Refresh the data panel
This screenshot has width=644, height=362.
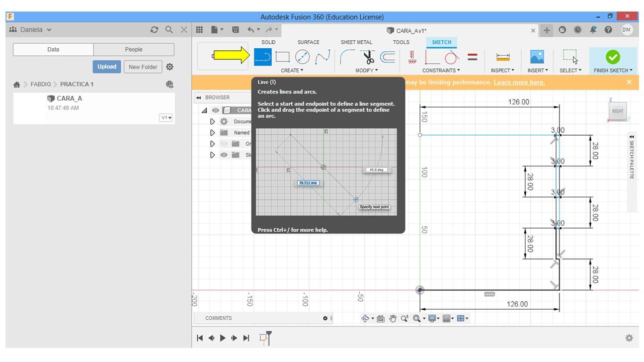click(x=154, y=30)
